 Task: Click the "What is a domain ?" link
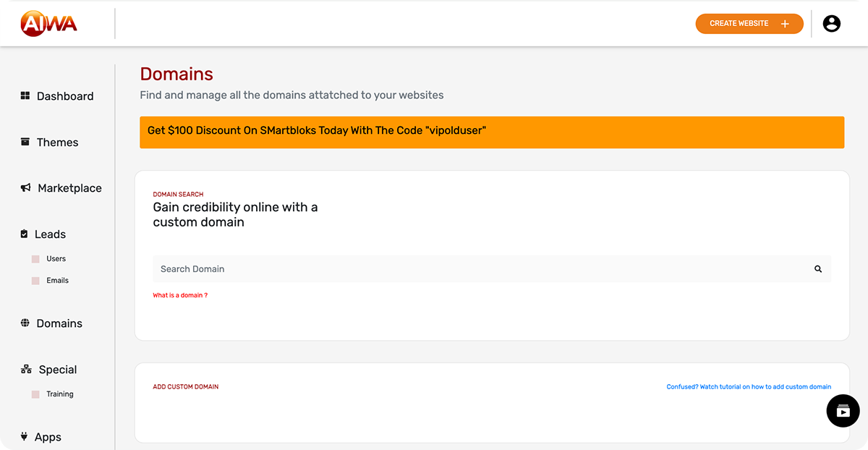(180, 295)
